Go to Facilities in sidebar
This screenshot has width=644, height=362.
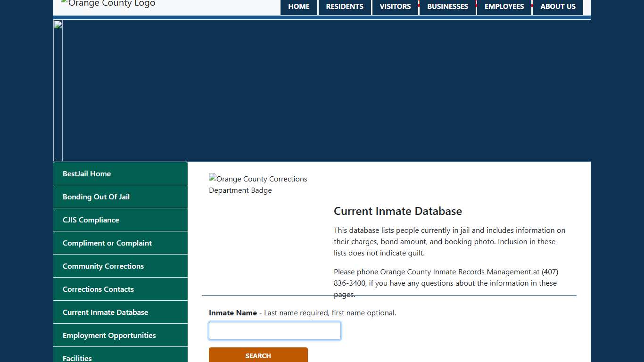point(77,357)
